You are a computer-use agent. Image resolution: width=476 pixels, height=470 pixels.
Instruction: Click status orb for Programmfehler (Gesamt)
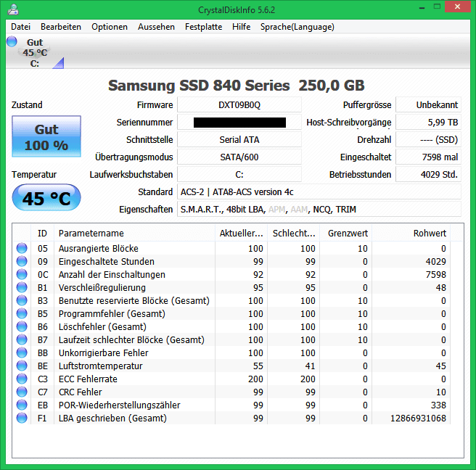[22, 313]
